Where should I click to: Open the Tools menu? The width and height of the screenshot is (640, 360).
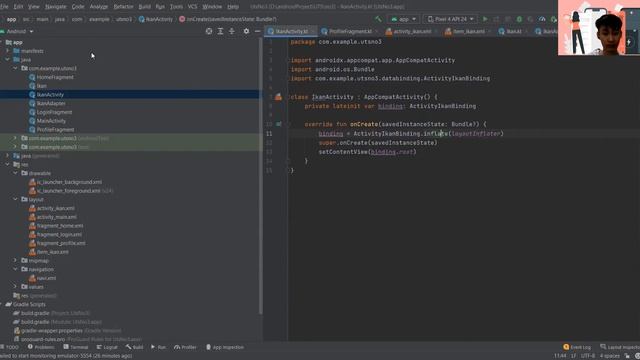pyautogui.click(x=176, y=7)
